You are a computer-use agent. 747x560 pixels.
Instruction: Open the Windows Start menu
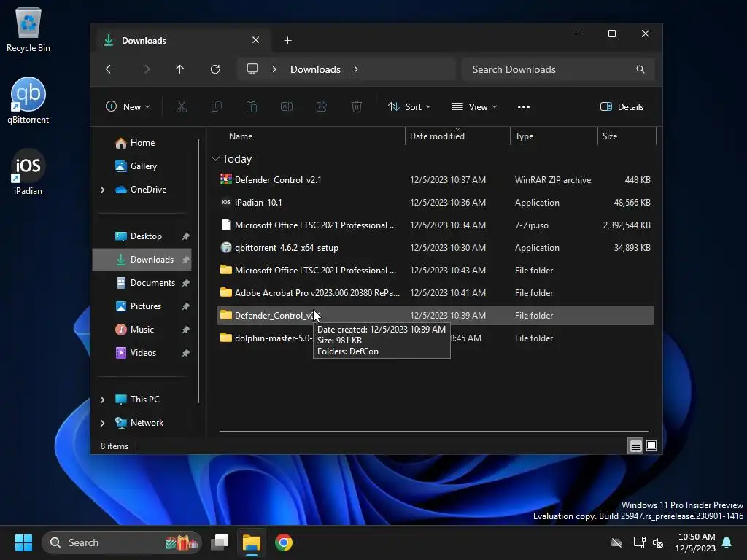point(23,542)
